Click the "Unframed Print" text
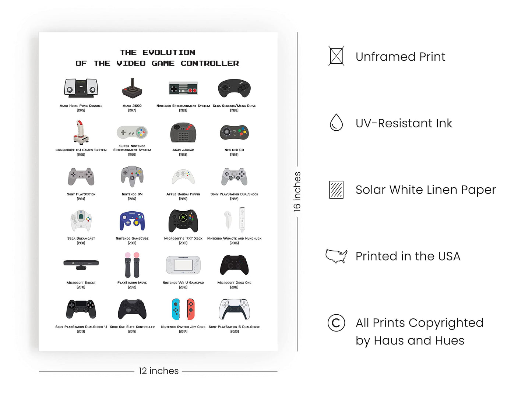This screenshot has width=532, height=399. 400,57
